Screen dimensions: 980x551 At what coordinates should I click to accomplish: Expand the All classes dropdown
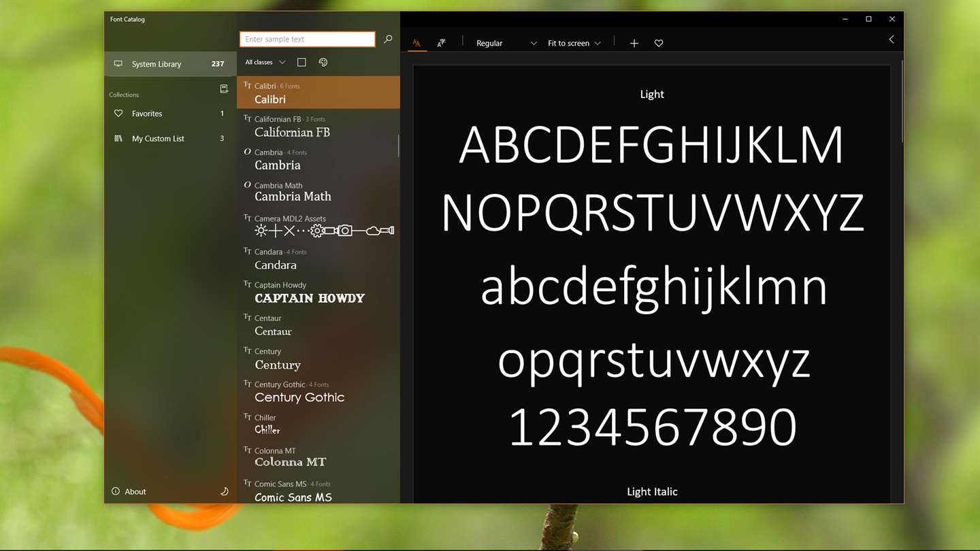tap(265, 62)
